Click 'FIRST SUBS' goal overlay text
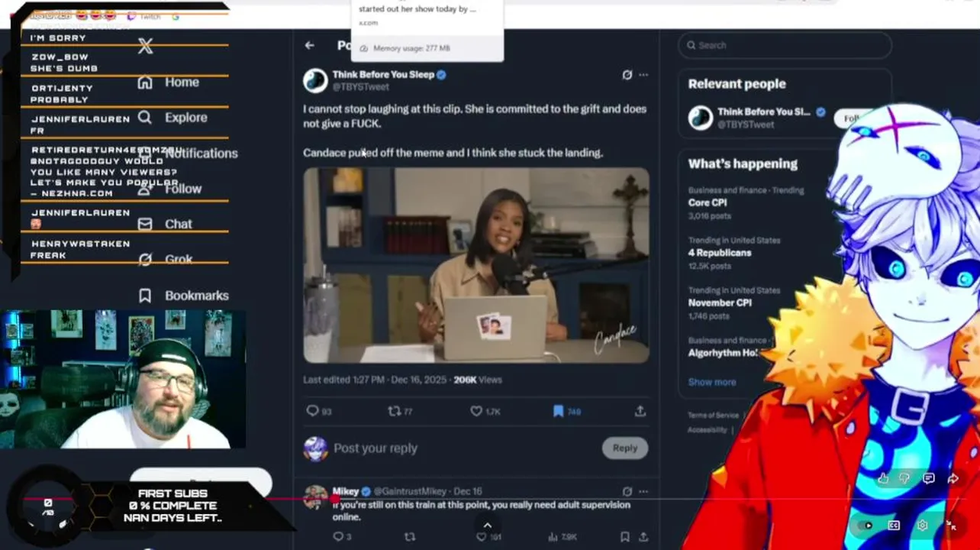The image size is (980, 550). [x=172, y=493]
